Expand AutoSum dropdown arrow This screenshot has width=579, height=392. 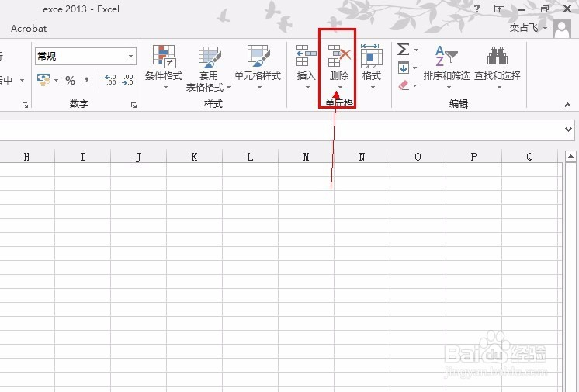[x=416, y=50]
